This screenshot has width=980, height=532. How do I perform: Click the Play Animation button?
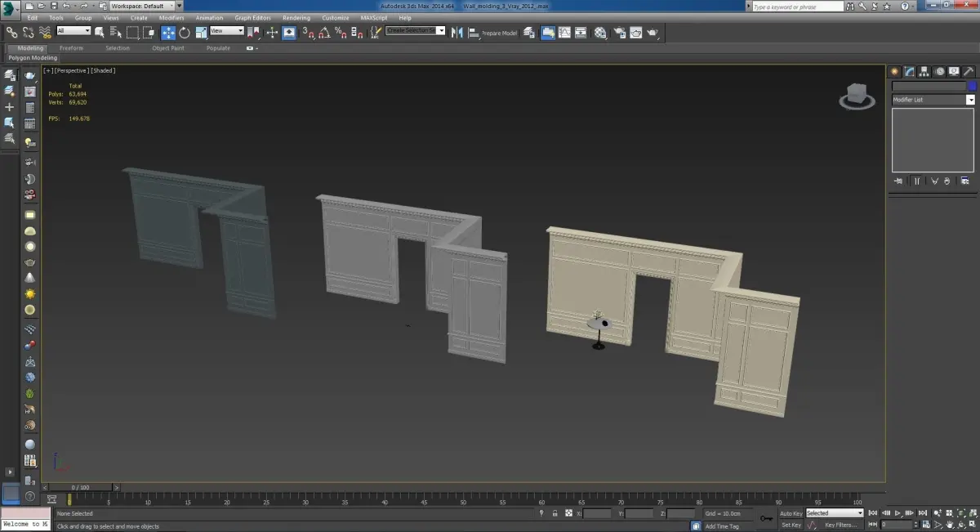point(898,513)
